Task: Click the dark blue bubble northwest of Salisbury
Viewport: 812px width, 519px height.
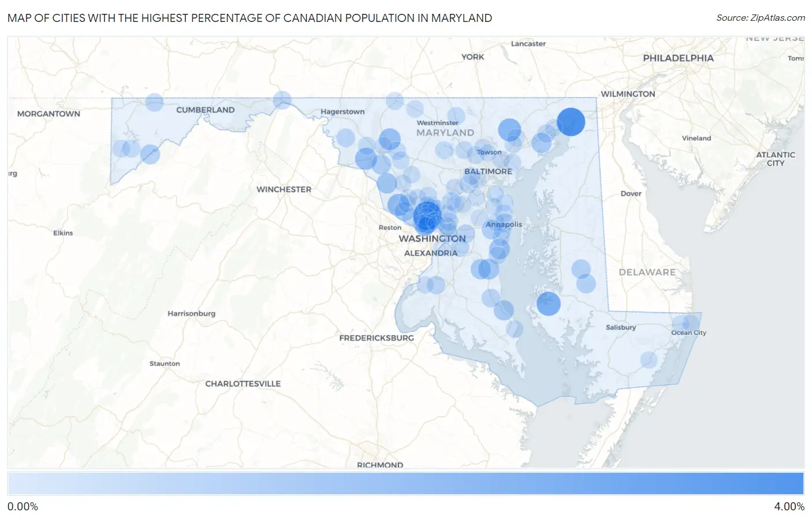Action: pyautogui.click(x=549, y=304)
